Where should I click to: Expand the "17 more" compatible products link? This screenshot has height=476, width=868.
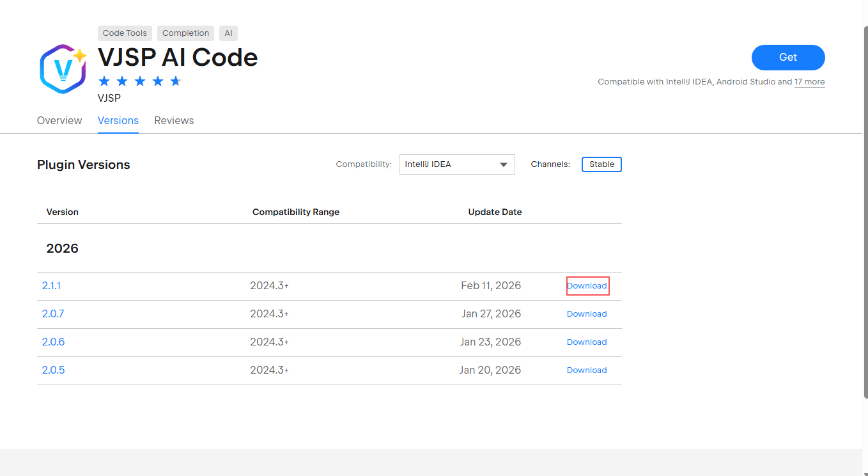click(809, 82)
